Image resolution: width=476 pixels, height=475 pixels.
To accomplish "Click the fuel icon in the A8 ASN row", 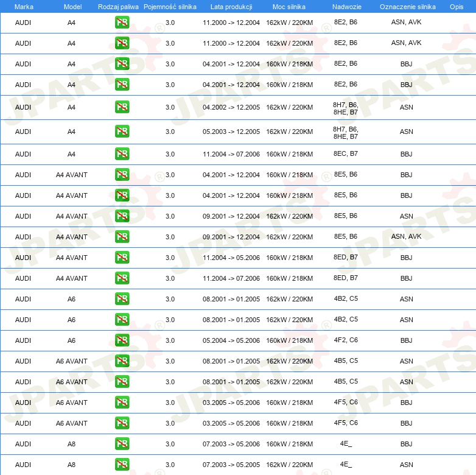I will [x=122, y=465].
